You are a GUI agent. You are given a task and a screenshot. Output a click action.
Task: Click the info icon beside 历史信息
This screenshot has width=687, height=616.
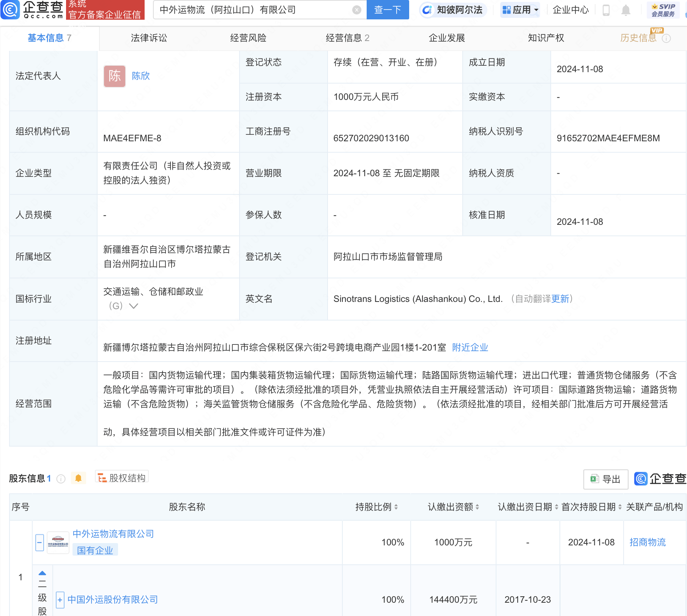click(666, 38)
